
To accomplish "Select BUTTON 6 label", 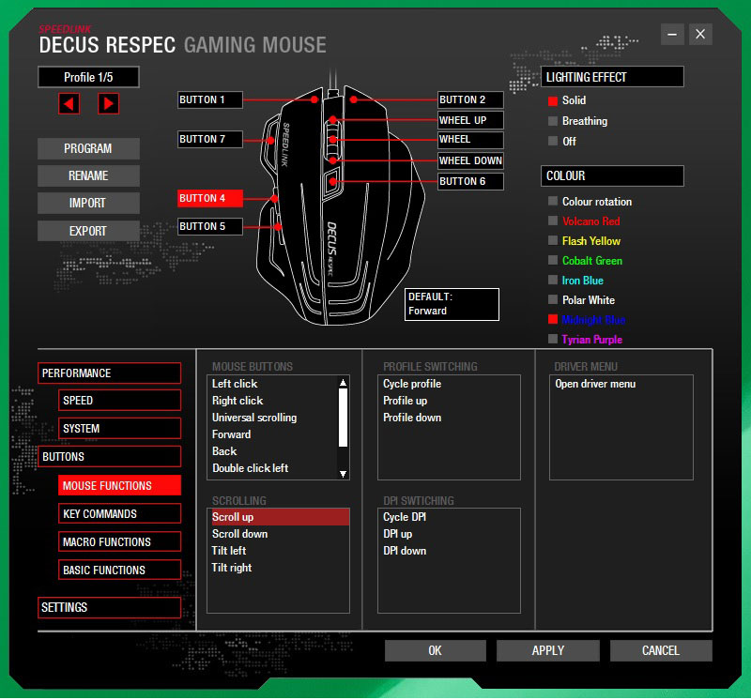I will tap(470, 181).
